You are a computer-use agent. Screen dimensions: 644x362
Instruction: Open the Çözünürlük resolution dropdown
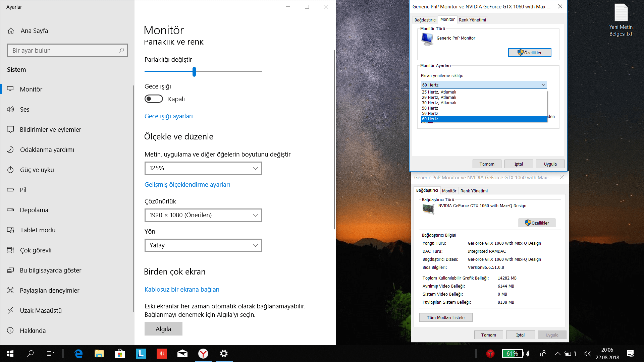pyautogui.click(x=203, y=215)
